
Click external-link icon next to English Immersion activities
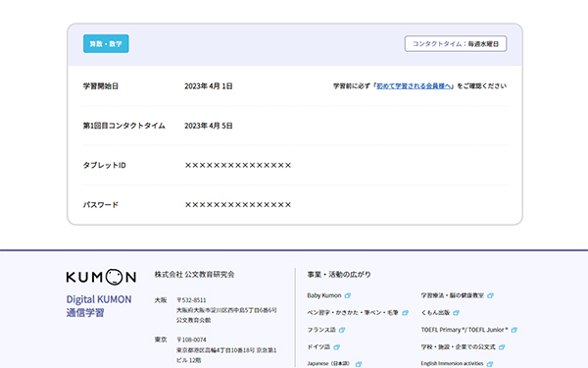pos(490,364)
